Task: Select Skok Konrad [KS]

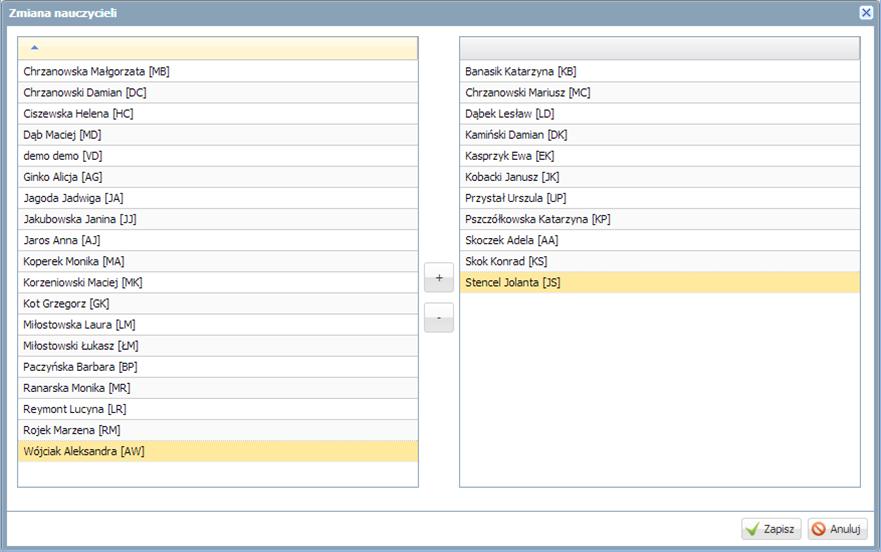Action: pos(660,261)
